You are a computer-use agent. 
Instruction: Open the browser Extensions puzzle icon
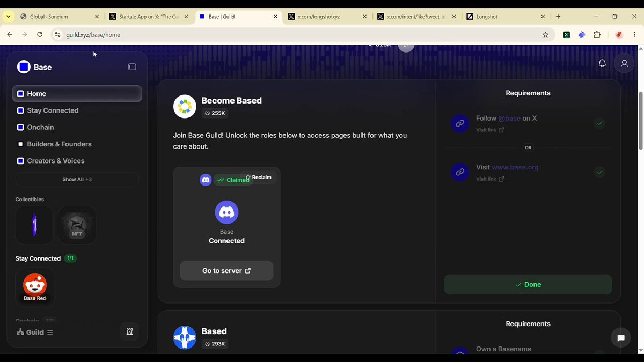coord(597,35)
